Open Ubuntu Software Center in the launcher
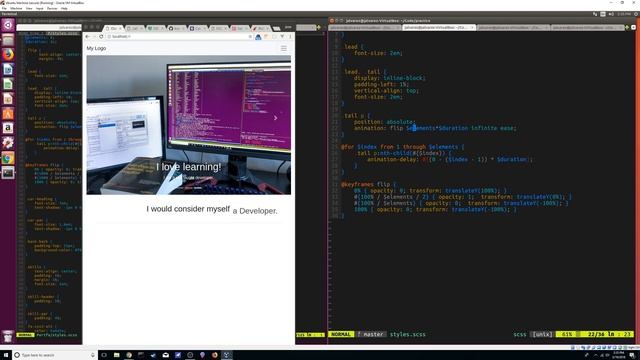The width and height of the screenshot is (640, 360). point(8,113)
